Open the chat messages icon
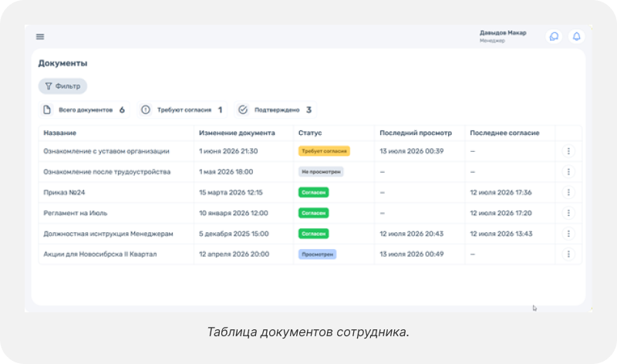Image resolution: width=617 pixels, height=364 pixels. point(554,36)
